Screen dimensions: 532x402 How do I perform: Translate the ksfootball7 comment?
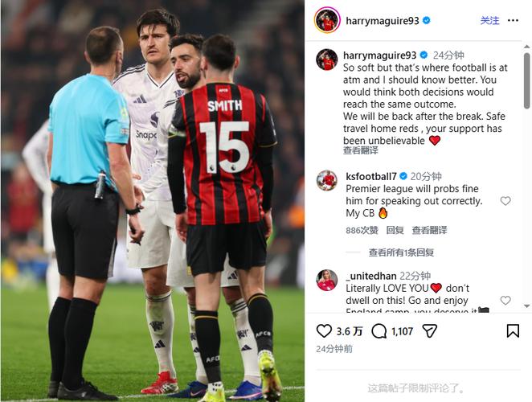click(x=429, y=230)
